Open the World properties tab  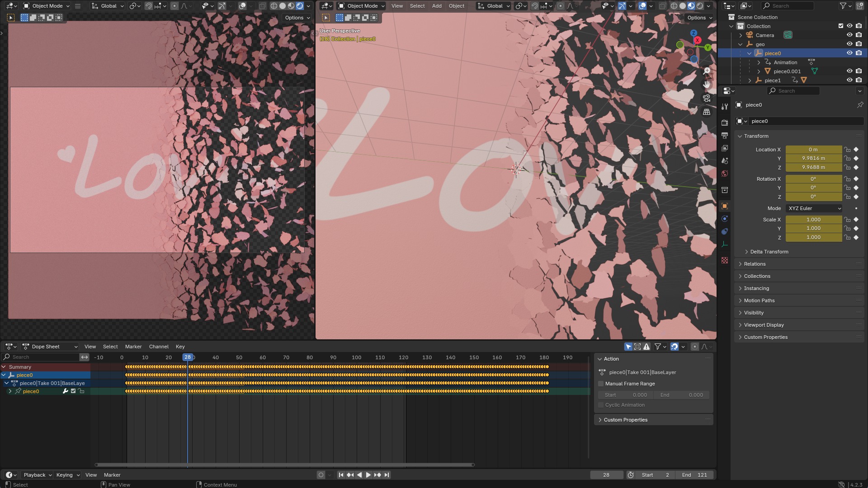725,174
